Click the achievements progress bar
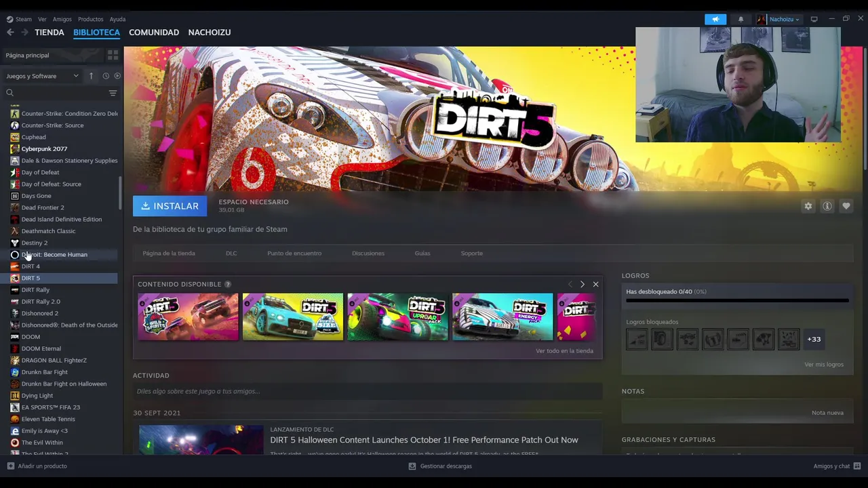This screenshot has width=868, height=488. [x=737, y=300]
